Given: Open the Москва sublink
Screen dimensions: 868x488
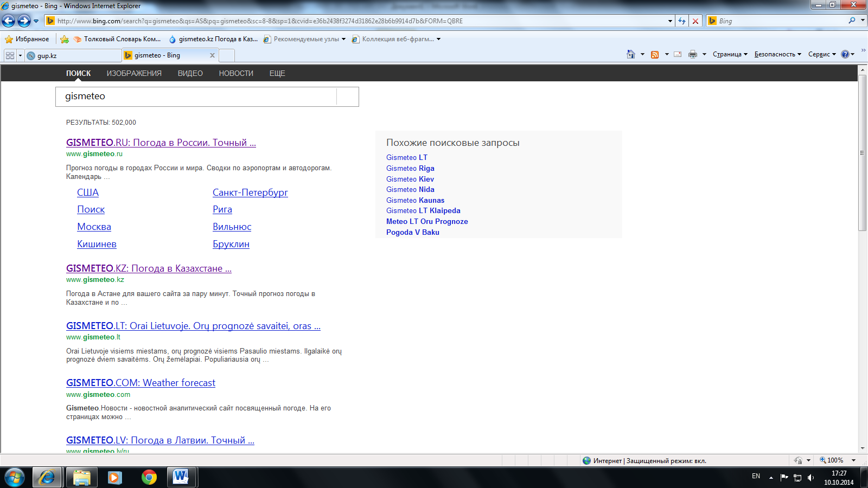Looking at the screenshot, I should point(94,227).
